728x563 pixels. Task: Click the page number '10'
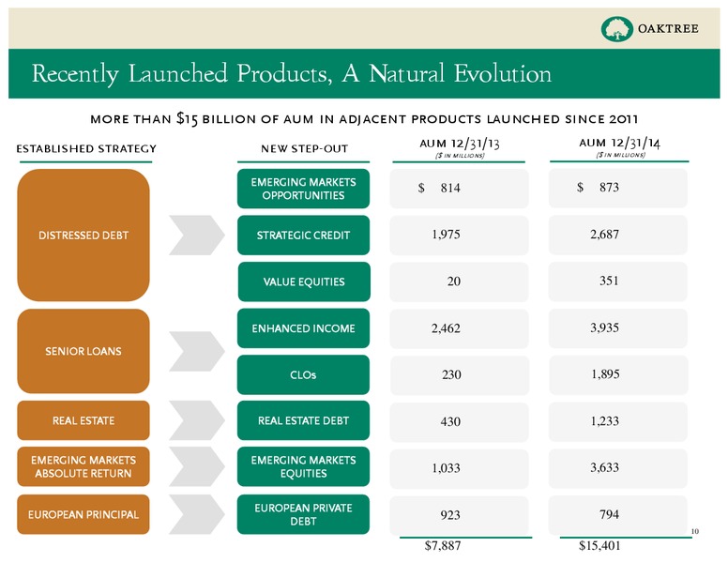695,531
